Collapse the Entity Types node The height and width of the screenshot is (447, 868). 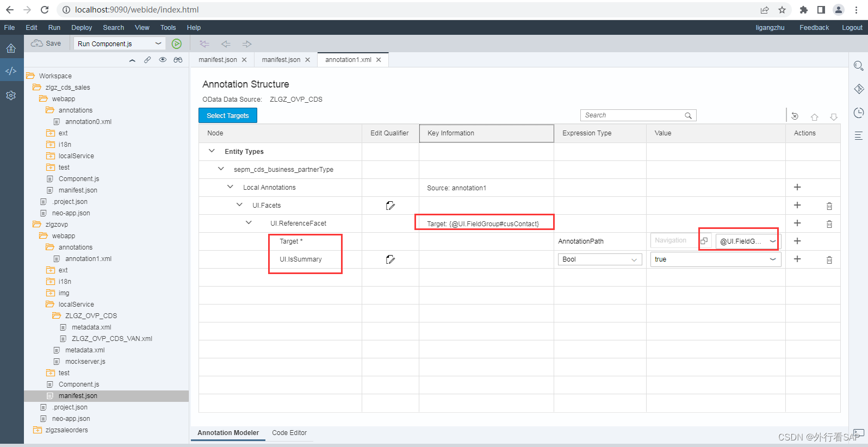pos(212,151)
